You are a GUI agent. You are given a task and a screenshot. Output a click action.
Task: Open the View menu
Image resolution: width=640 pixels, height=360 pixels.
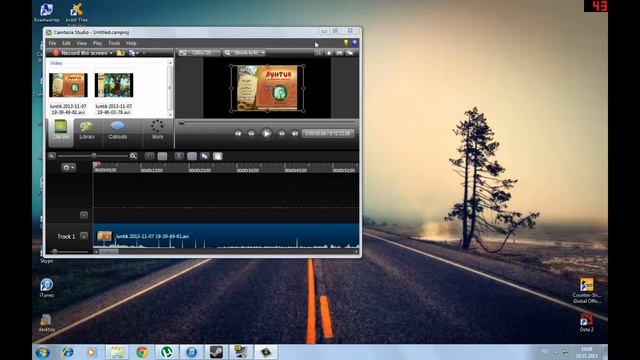tap(82, 43)
